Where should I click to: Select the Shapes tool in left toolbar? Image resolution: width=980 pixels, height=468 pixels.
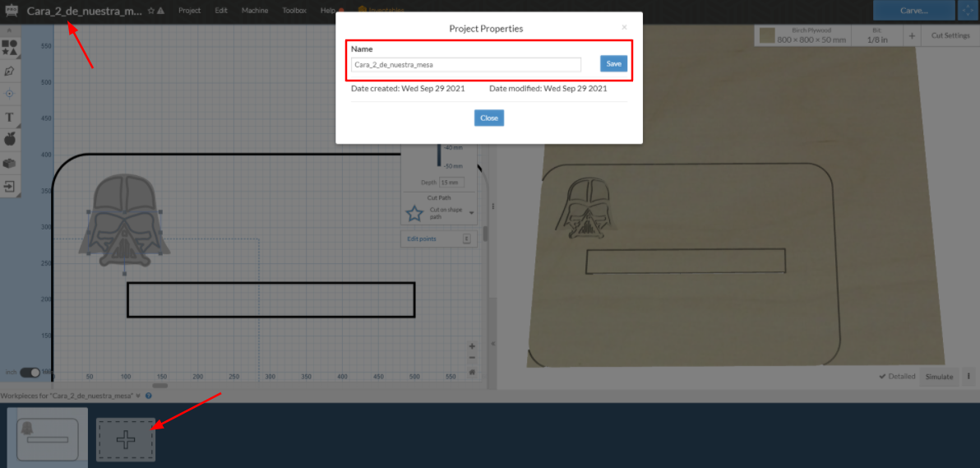(9, 49)
